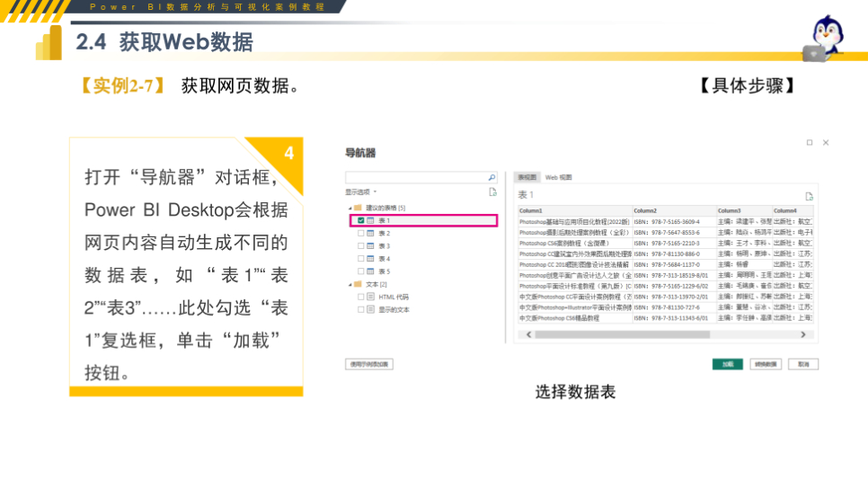Click the Power BI logo on the slide
This screenshot has height=489, width=868.
point(49,43)
